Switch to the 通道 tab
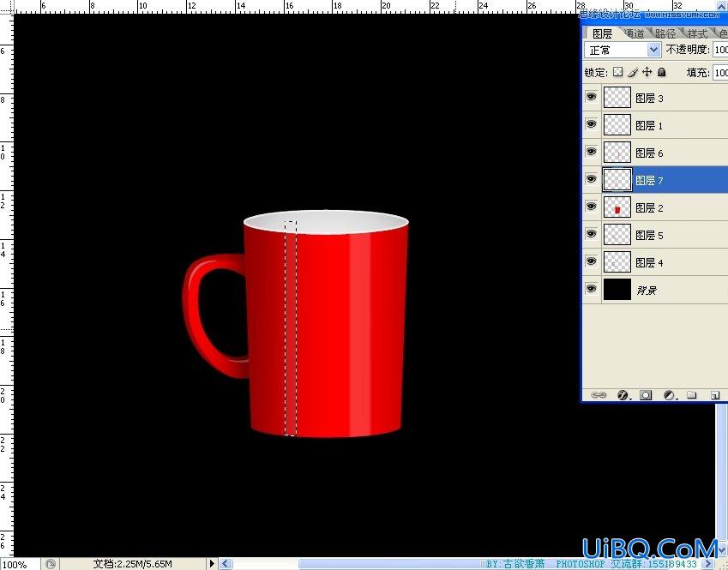The image size is (728, 570). [634, 33]
